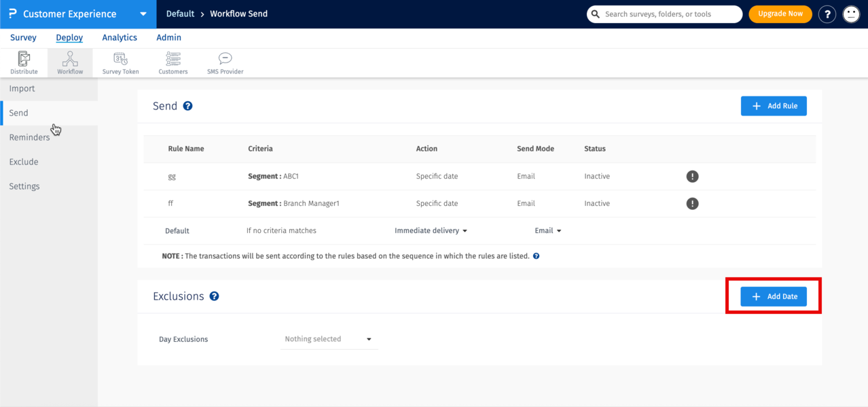Open help tooltip next to Exclusions heading
This screenshot has height=407, width=868.
point(215,296)
